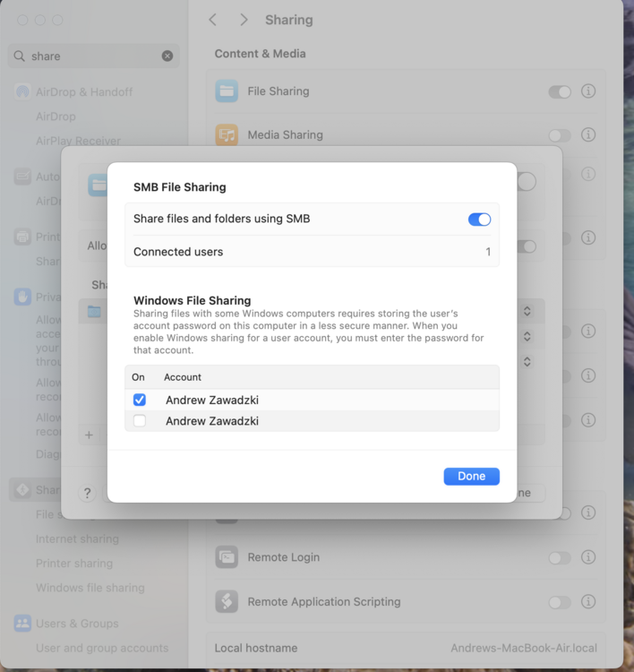Click the Users & Groups sidebar icon
634x672 pixels.
[x=22, y=623]
